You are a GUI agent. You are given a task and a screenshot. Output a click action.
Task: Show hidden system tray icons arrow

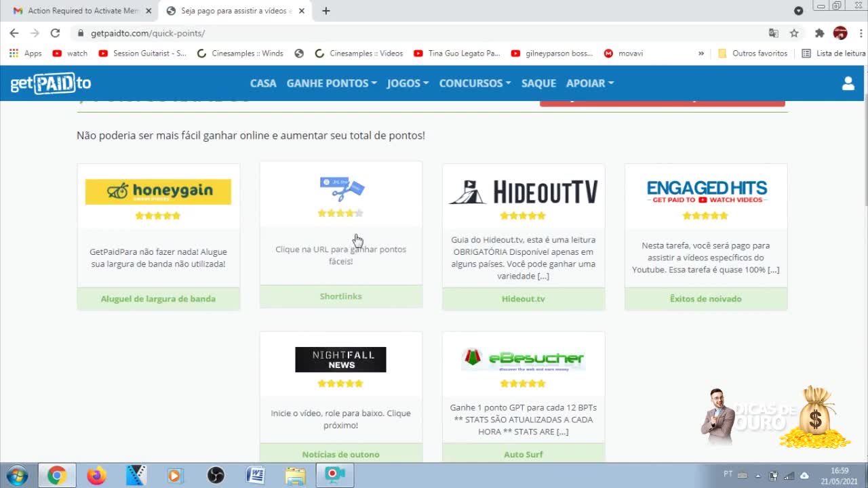(758, 475)
